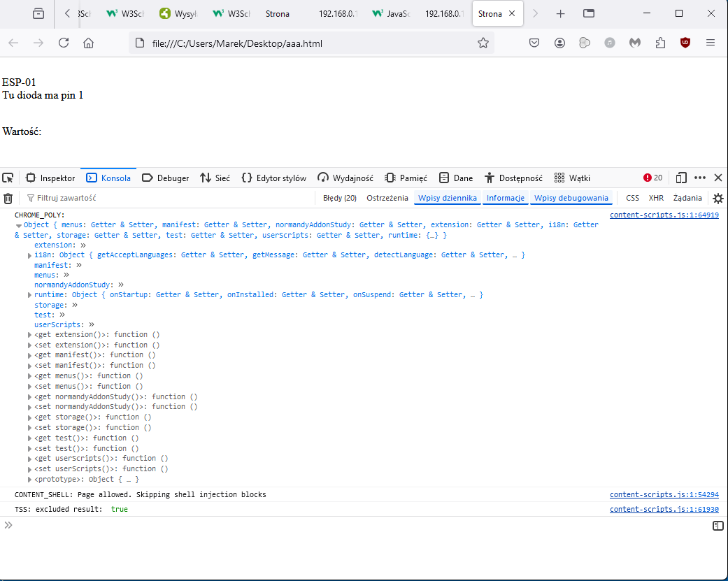Reload the current page
This screenshot has width=728, height=581.
point(64,43)
